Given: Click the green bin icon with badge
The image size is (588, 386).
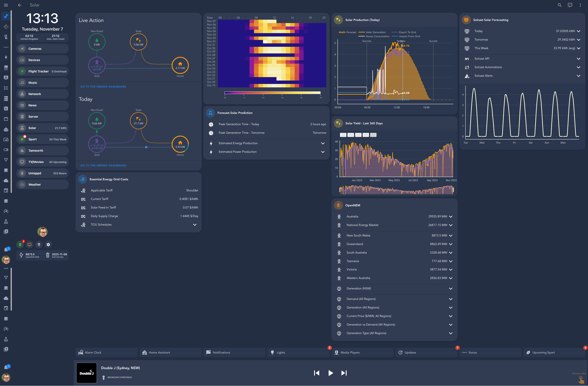Looking at the screenshot, I should (20, 244).
